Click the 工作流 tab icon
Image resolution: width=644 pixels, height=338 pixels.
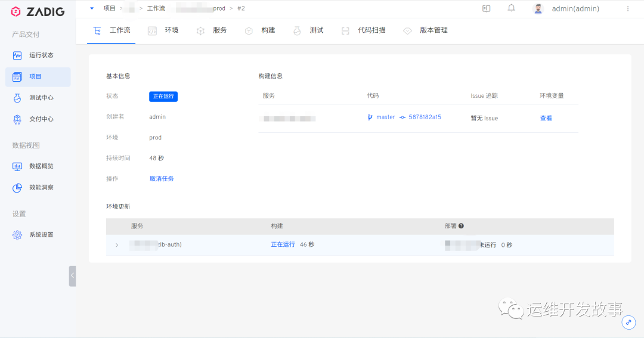coord(97,31)
